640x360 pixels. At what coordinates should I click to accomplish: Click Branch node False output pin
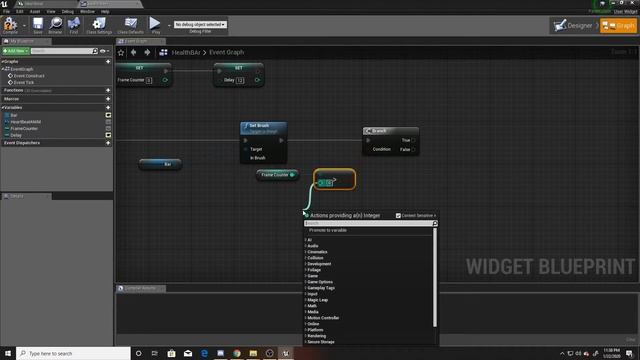coord(413,150)
